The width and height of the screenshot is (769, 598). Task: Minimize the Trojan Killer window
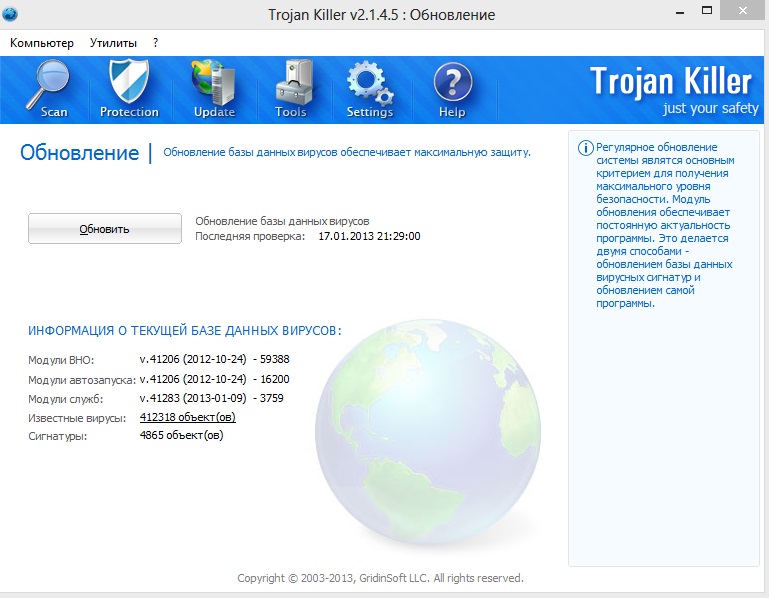(x=680, y=13)
